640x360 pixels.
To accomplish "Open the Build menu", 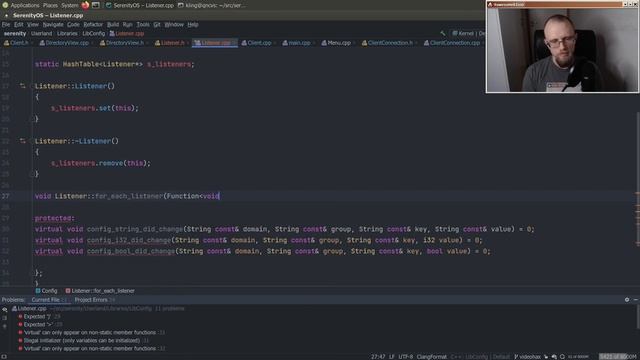I will [x=113, y=24].
